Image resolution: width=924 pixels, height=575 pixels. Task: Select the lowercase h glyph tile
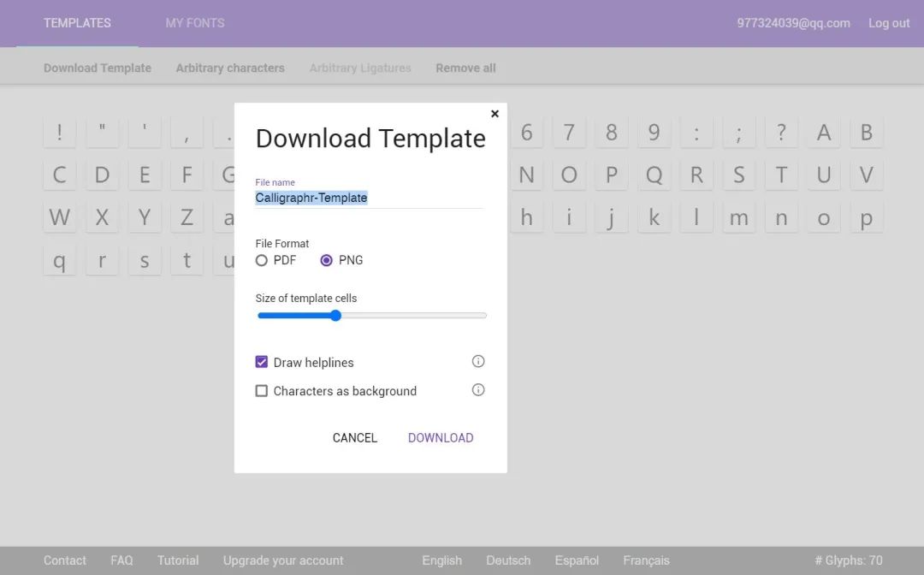point(527,217)
